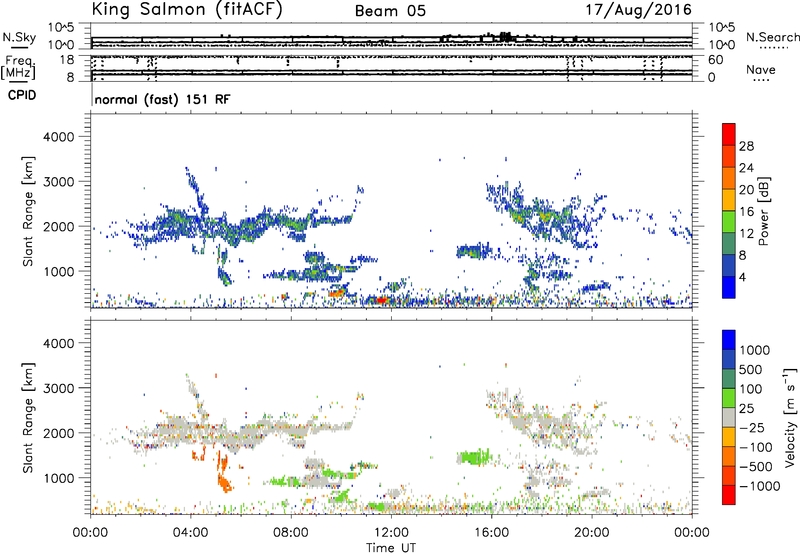The height and width of the screenshot is (554, 800).
Task: Click the "20" value on the power scale
Action: pos(746,190)
